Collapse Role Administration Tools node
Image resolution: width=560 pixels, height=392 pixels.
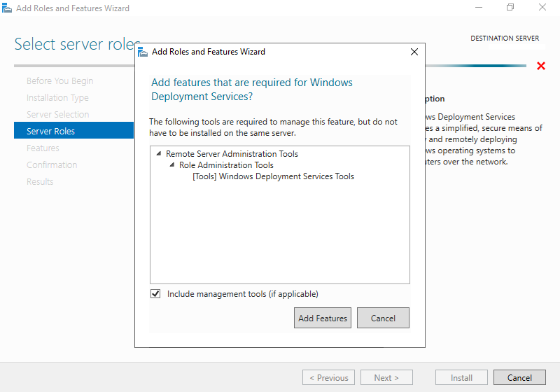172,164
